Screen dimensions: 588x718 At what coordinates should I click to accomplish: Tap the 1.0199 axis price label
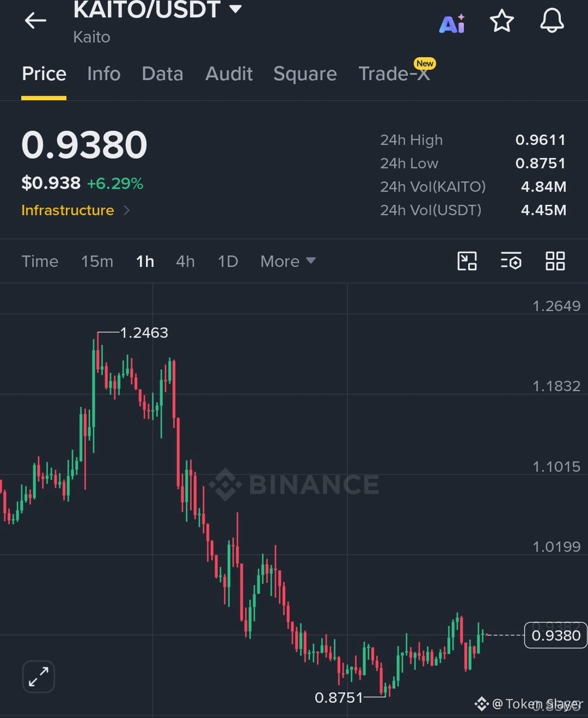click(x=556, y=547)
